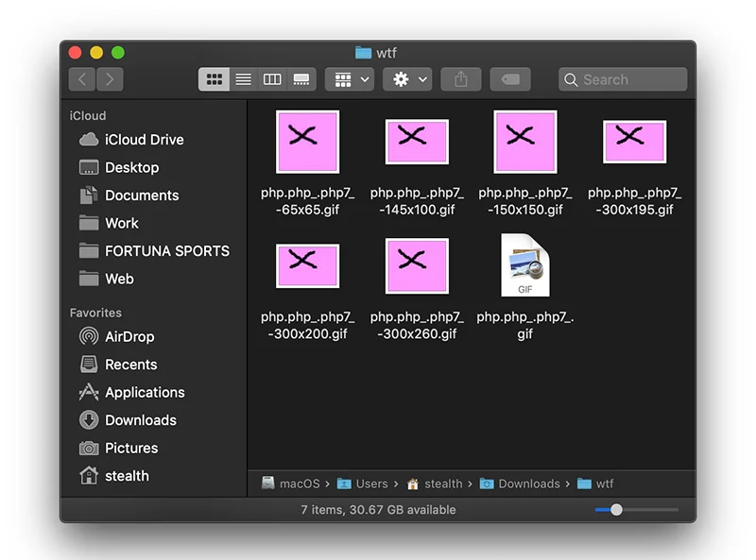Screen dimensions: 756x560
Task: Open Pictures in sidebar
Action: pyautogui.click(x=118, y=448)
